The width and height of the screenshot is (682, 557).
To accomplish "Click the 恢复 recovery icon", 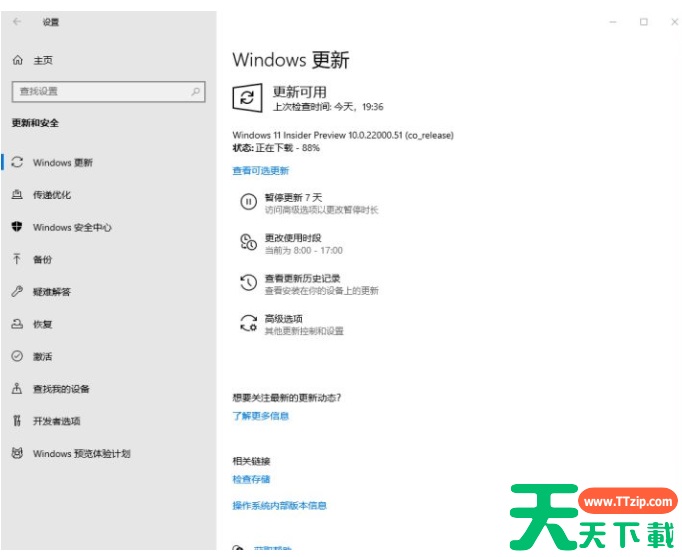I will coord(17,324).
